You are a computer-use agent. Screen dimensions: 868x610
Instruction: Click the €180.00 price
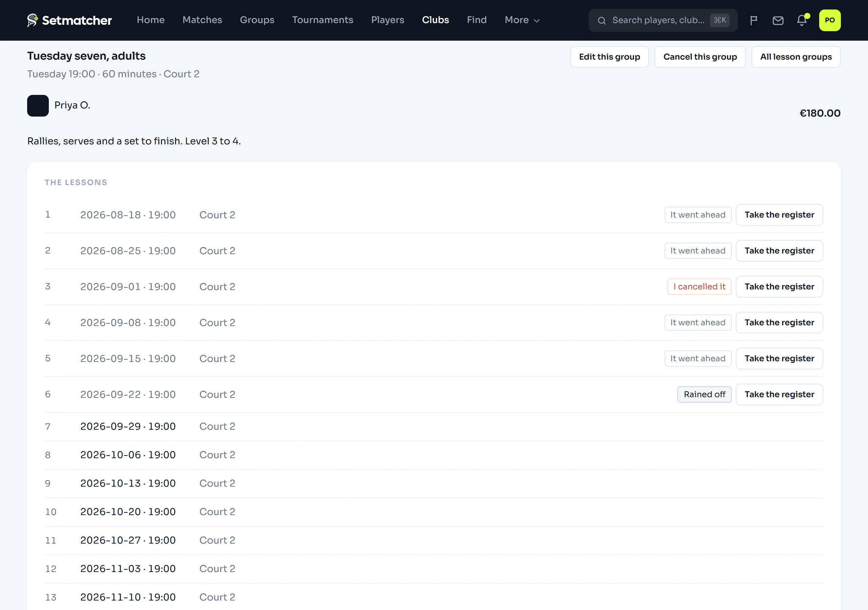(820, 113)
